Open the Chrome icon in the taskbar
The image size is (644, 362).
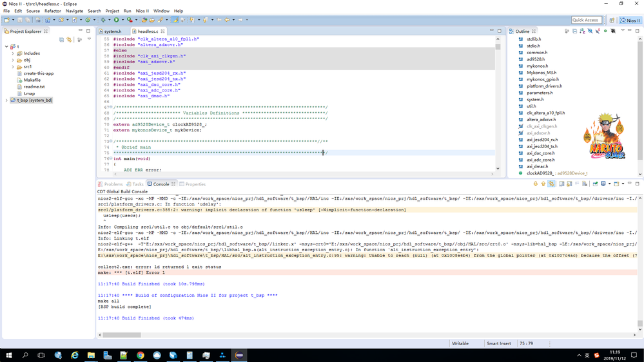click(x=140, y=355)
